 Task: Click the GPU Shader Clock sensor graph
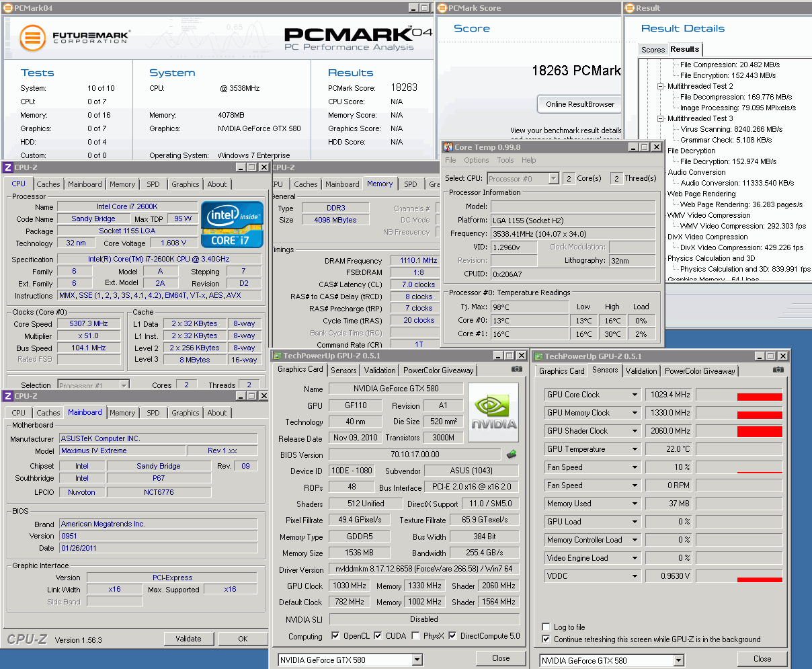pyautogui.click(x=739, y=431)
